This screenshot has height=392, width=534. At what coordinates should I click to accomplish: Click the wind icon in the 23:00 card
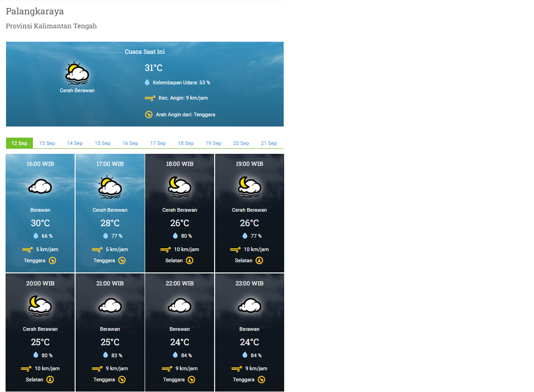237,369
